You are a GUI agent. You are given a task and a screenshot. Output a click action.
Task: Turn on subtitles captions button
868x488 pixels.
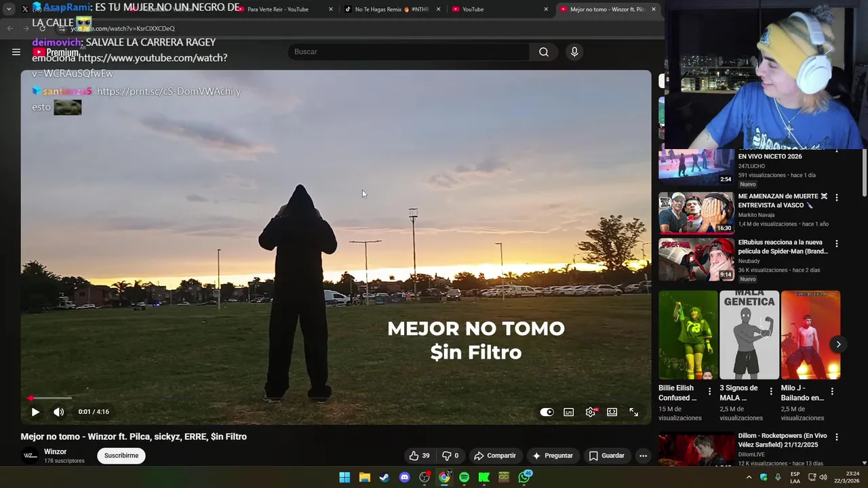click(x=569, y=412)
